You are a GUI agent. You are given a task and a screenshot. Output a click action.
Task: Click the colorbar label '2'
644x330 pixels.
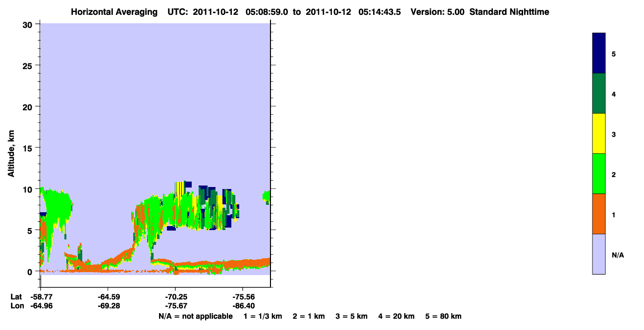click(614, 175)
